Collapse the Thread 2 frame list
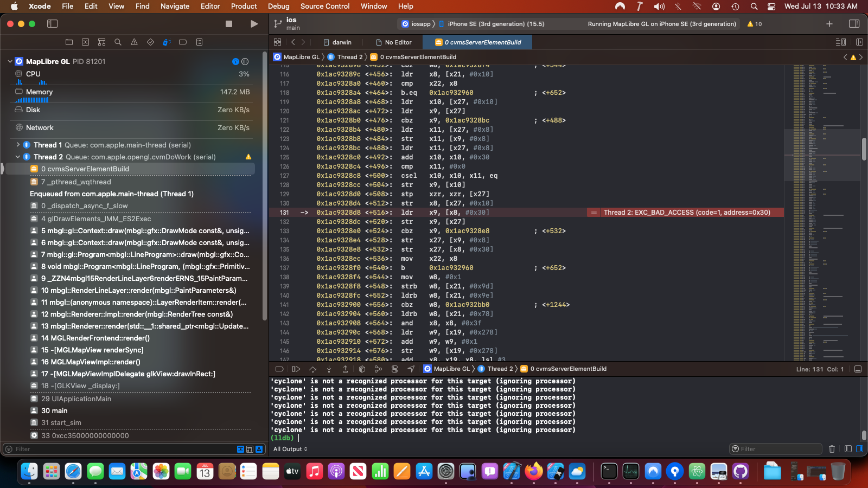This screenshot has height=488, width=868. 18,157
